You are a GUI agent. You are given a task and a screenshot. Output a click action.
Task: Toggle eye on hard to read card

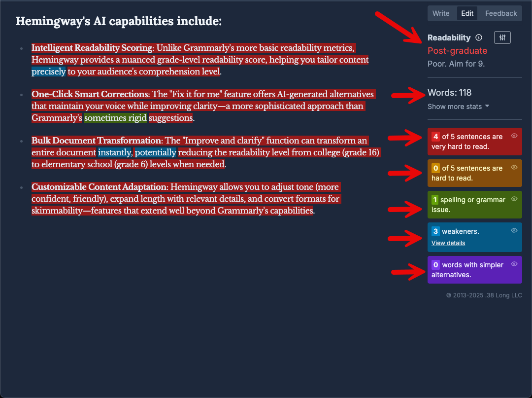pos(514,167)
